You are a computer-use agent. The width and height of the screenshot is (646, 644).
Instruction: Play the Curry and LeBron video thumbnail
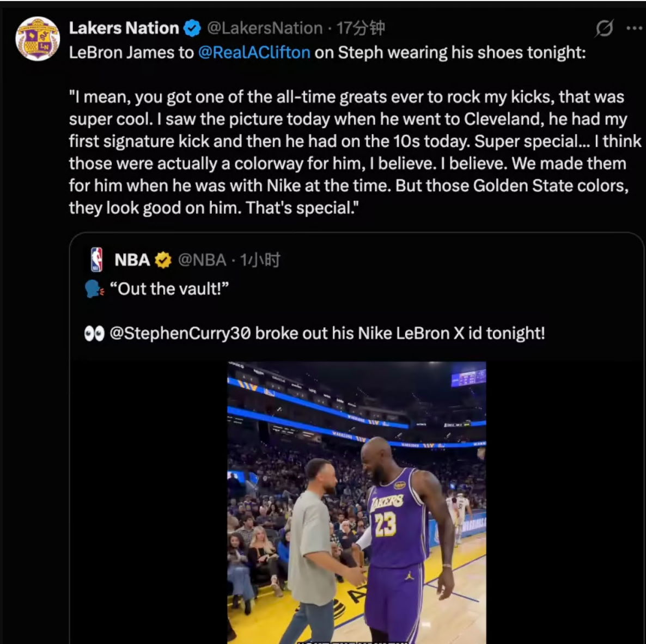coord(356,502)
